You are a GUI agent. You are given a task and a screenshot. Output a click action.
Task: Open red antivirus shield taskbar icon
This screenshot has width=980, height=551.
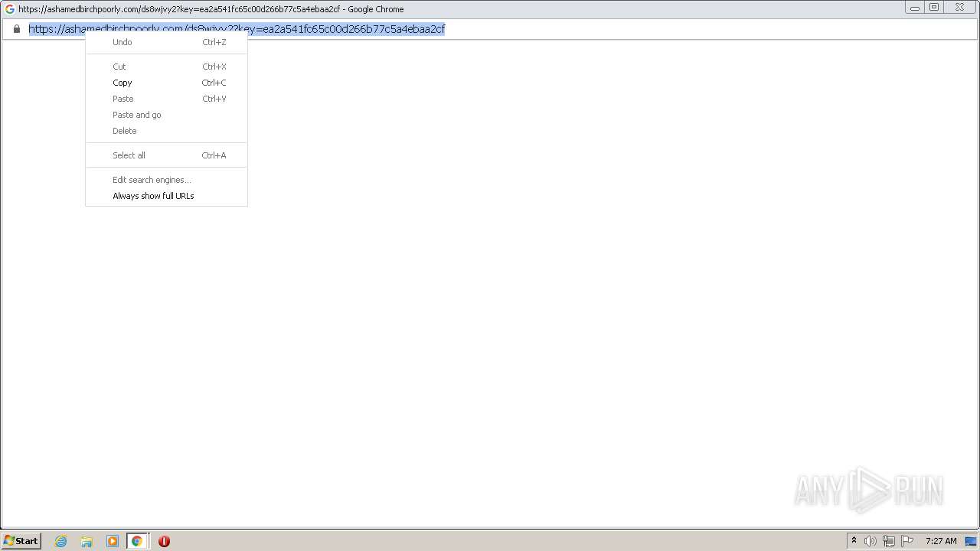(164, 541)
